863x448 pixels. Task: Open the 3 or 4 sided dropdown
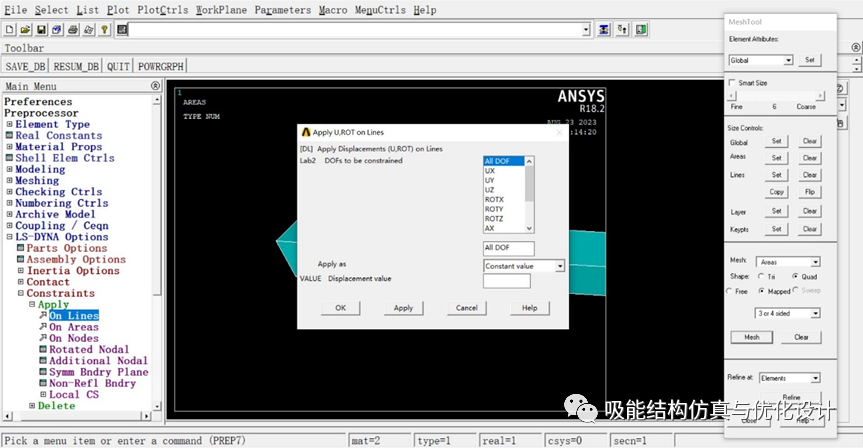tap(816, 313)
